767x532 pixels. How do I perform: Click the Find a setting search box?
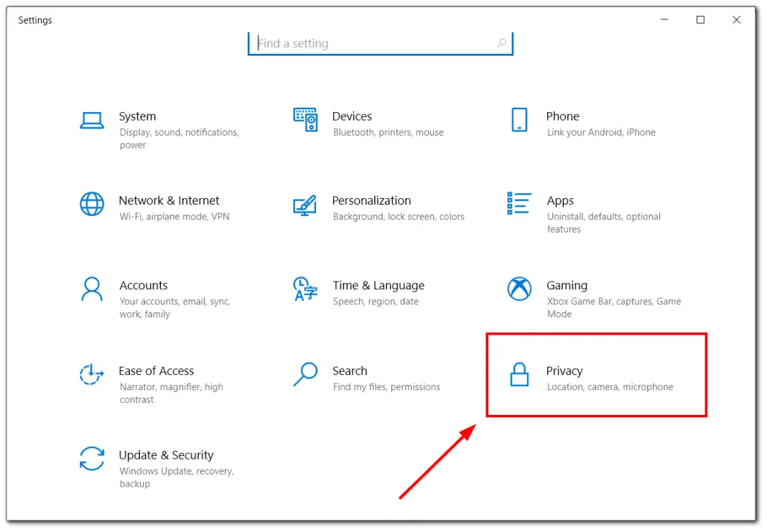373,43
